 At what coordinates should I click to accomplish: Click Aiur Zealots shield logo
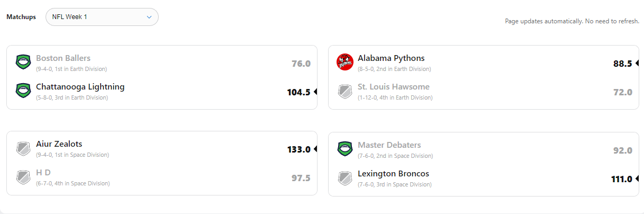(23, 148)
